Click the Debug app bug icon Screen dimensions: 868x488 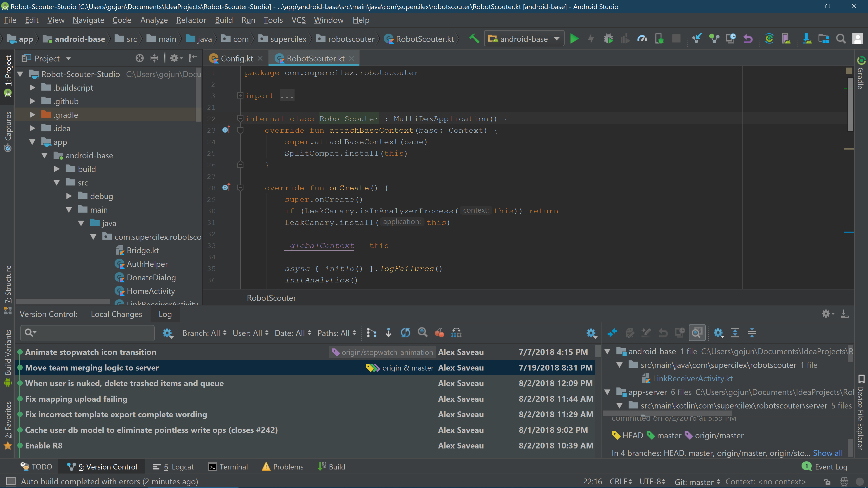pos(608,39)
